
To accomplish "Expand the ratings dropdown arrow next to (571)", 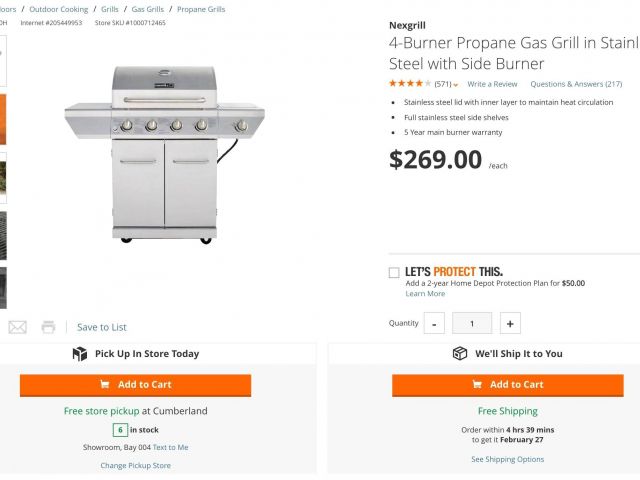I will pos(456,85).
